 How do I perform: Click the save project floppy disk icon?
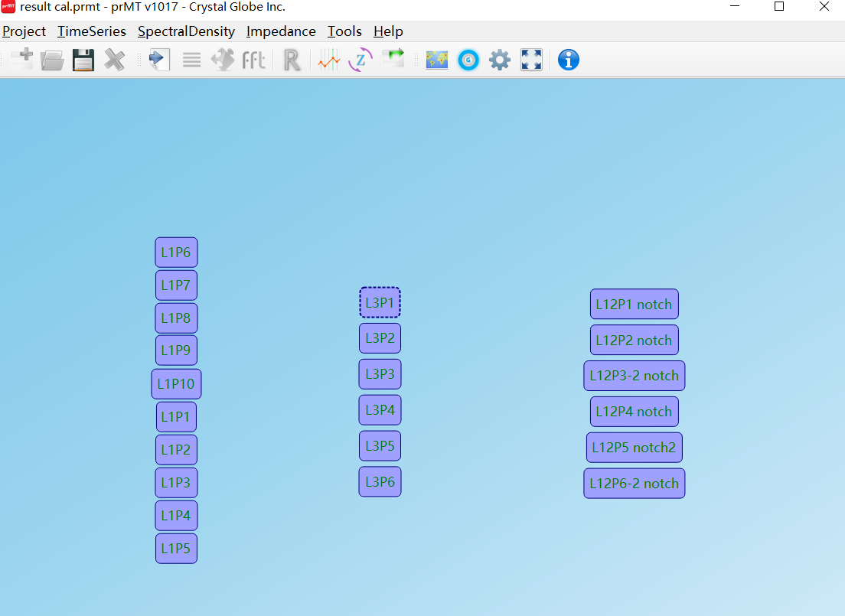pyautogui.click(x=83, y=60)
